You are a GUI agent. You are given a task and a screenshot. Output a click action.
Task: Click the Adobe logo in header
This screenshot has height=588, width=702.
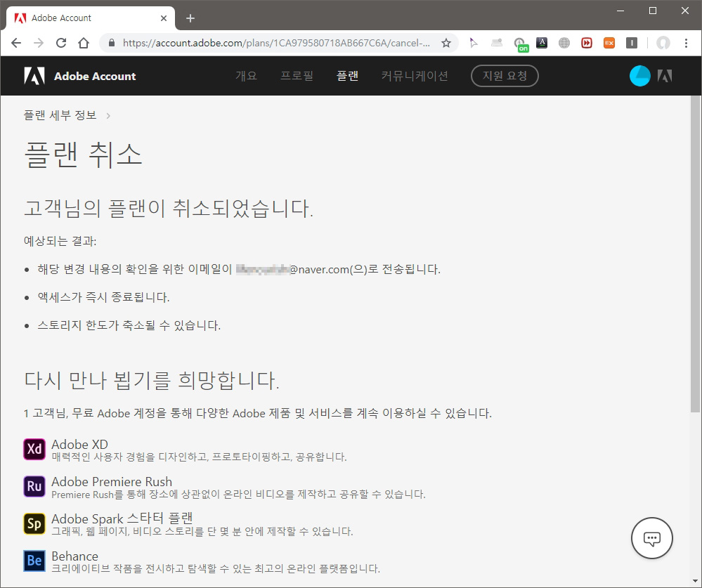(x=34, y=76)
